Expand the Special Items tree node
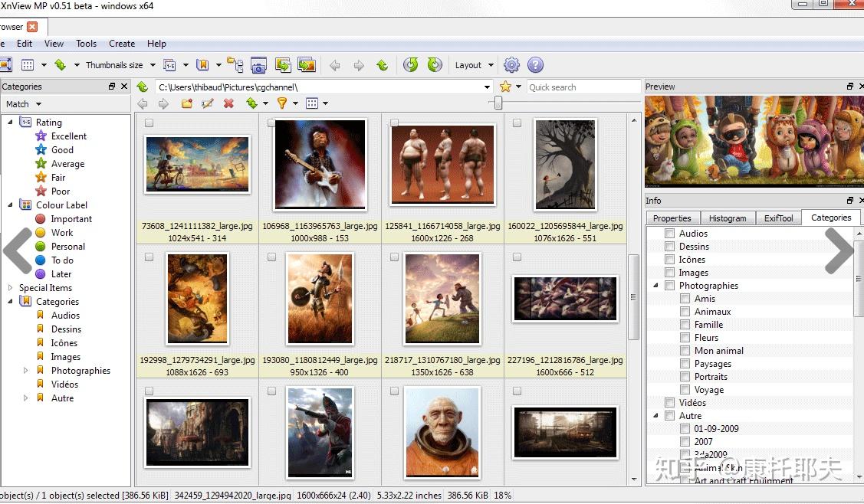Viewport: 864px width, 504px height. click(11, 288)
